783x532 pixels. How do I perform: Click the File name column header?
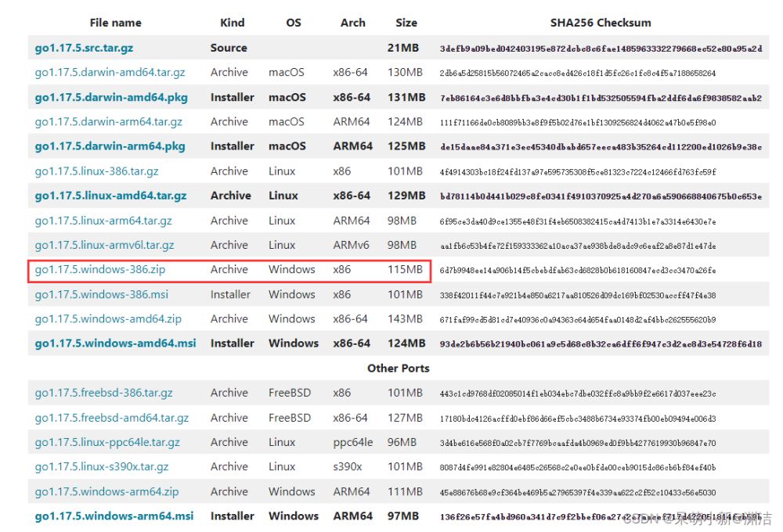point(115,23)
